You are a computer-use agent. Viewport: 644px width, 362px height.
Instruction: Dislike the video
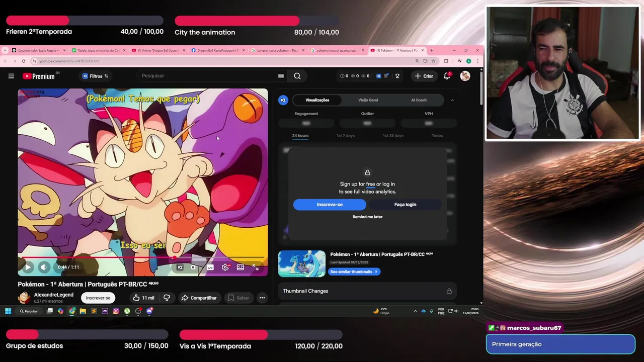click(x=167, y=298)
